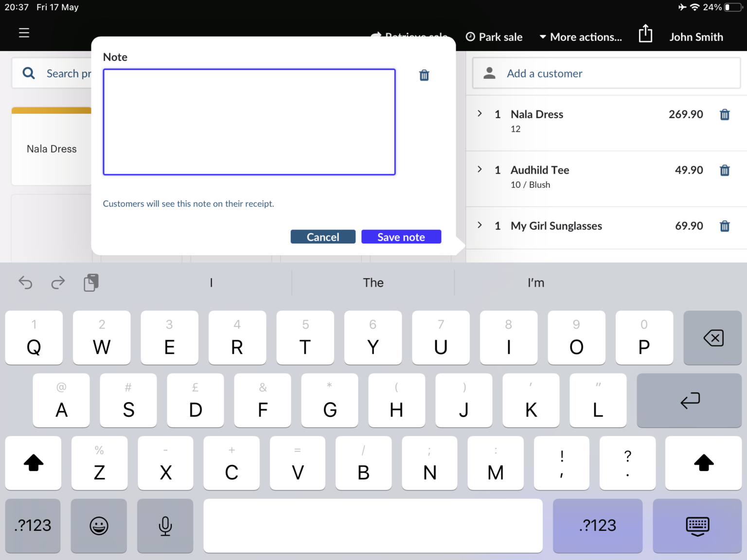The width and height of the screenshot is (747, 560).
Task: Cancel the note dialog
Action: point(322,237)
